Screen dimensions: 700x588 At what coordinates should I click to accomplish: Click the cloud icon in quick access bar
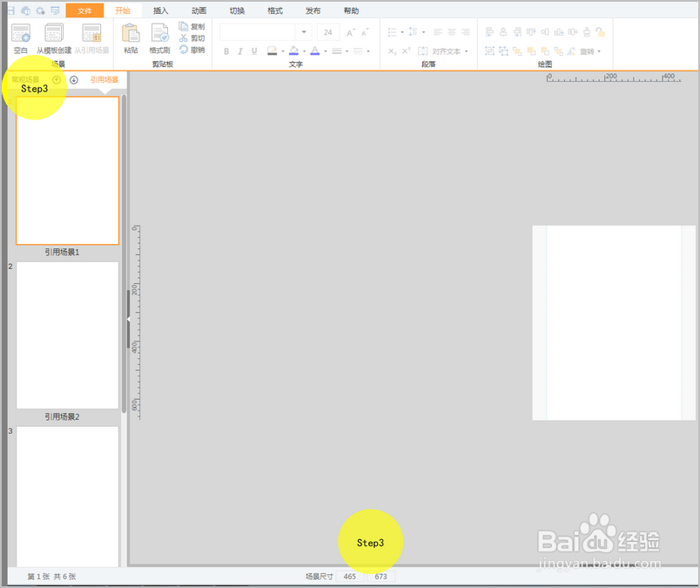25,10
